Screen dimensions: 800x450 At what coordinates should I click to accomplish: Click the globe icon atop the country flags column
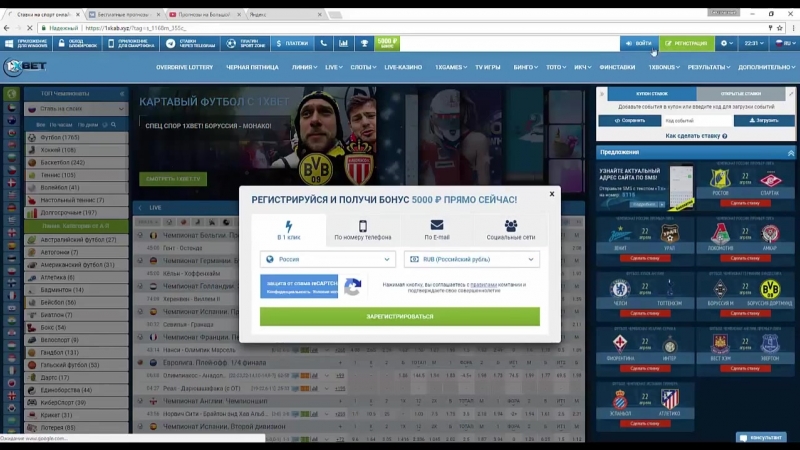click(x=11, y=93)
